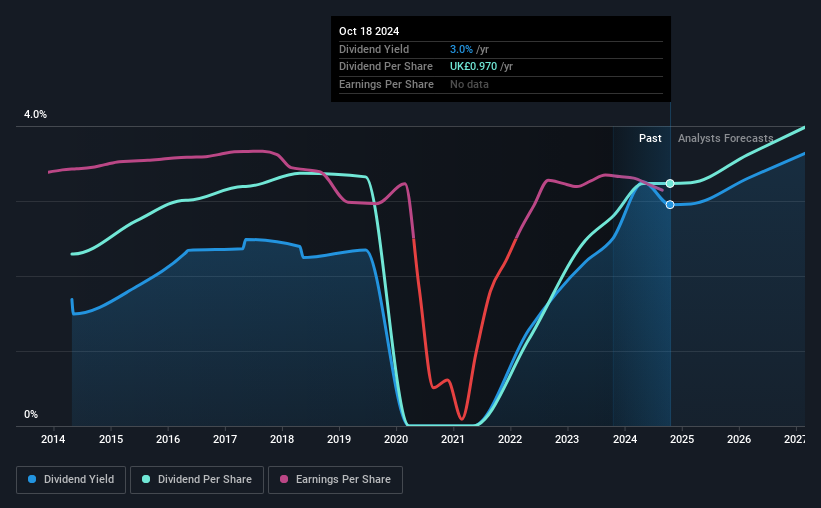Click the 'Dividend Yield' row label in tooltip

(x=374, y=49)
